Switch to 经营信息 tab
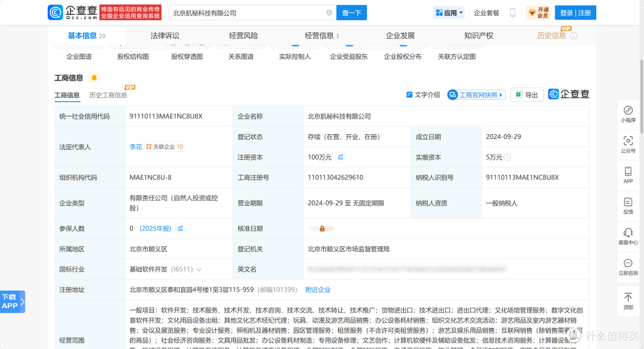This screenshot has width=644, height=349. (x=321, y=36)
